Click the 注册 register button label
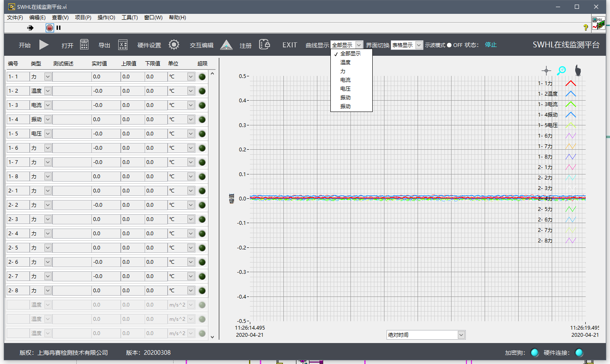 (x=246, y=45)
